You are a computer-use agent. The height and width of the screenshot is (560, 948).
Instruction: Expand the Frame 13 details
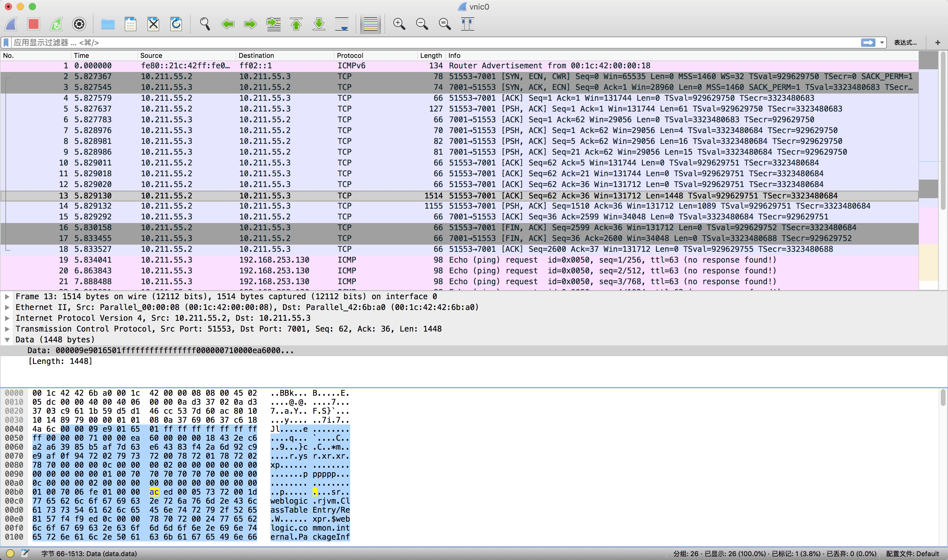coord(7,296)
